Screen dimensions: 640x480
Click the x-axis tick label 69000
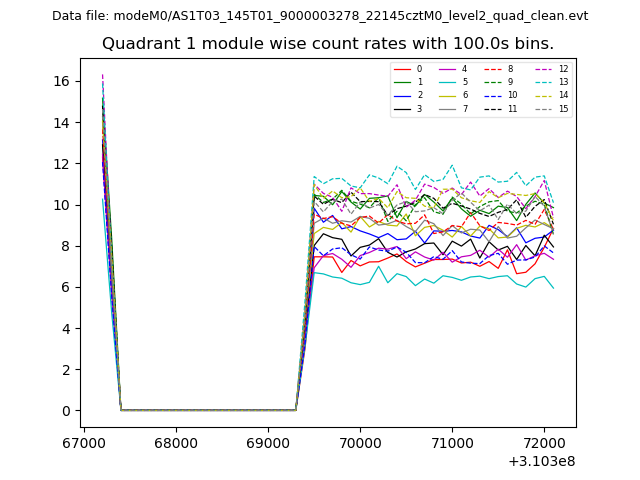click(267, 442)
